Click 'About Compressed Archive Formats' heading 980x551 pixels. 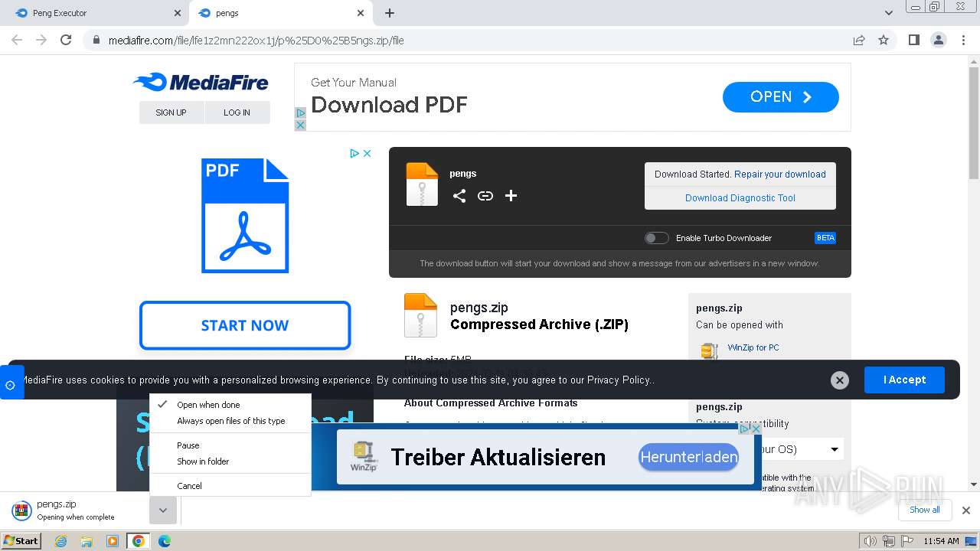[491, 403]
